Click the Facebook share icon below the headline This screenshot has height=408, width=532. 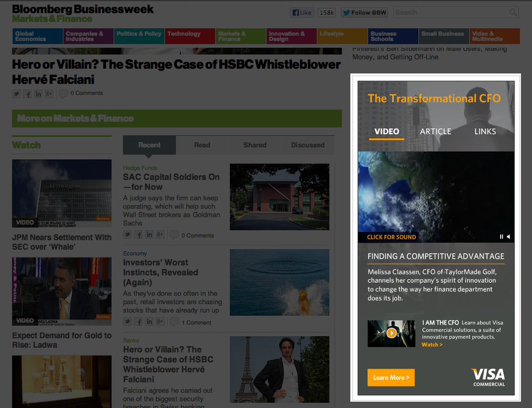point(27,93)
